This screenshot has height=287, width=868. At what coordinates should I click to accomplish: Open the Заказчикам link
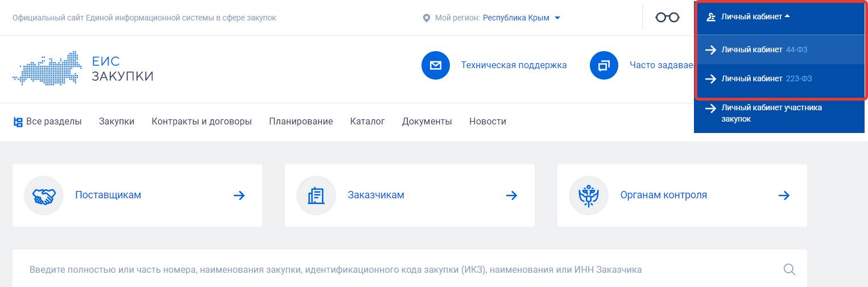(x=376, y=196)
